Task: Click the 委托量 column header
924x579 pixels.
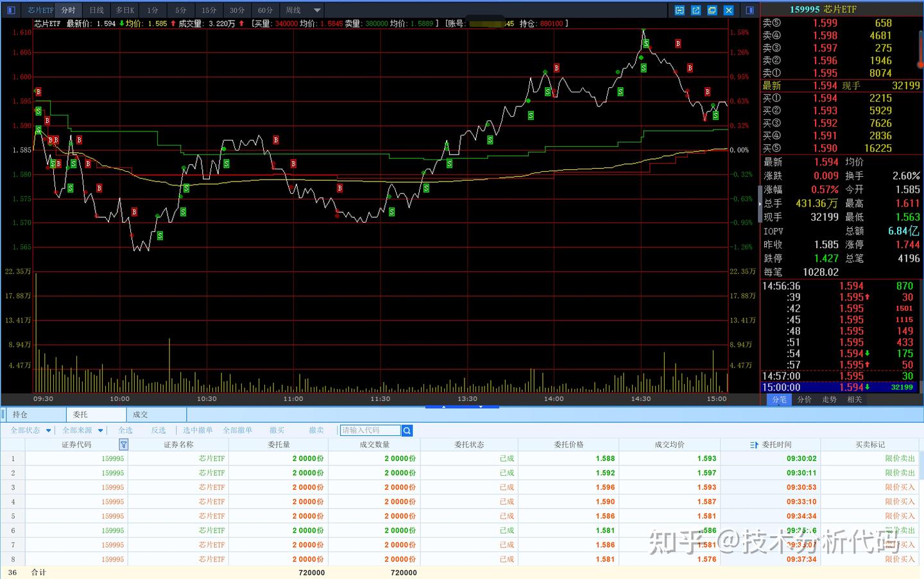Action: (x=278, y=444)
